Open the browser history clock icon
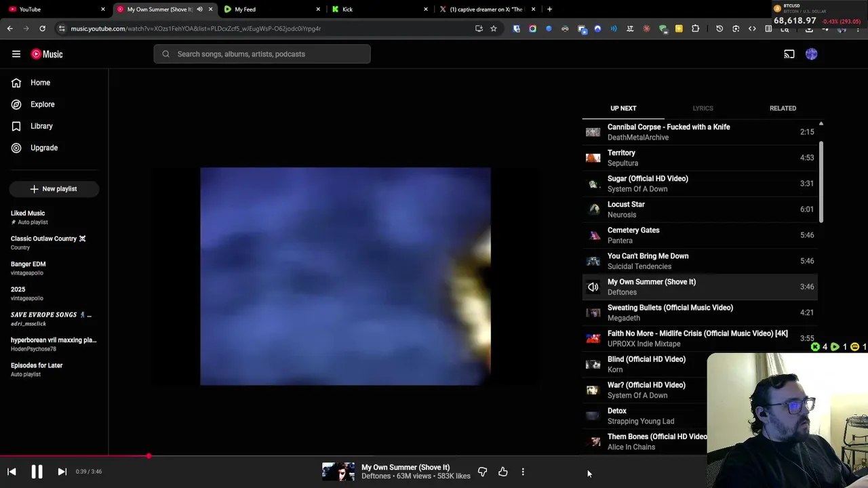Viewport: 868px width, 488px height. 719,28
